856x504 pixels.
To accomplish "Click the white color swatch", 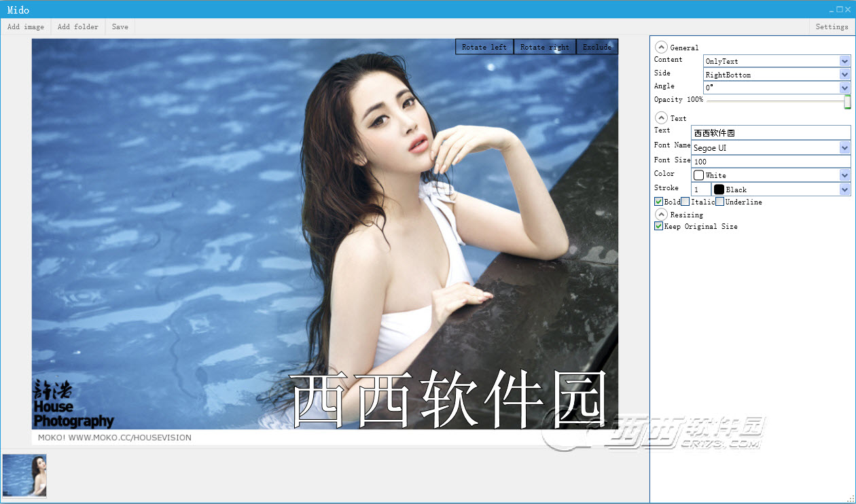I will coord(698,175).
